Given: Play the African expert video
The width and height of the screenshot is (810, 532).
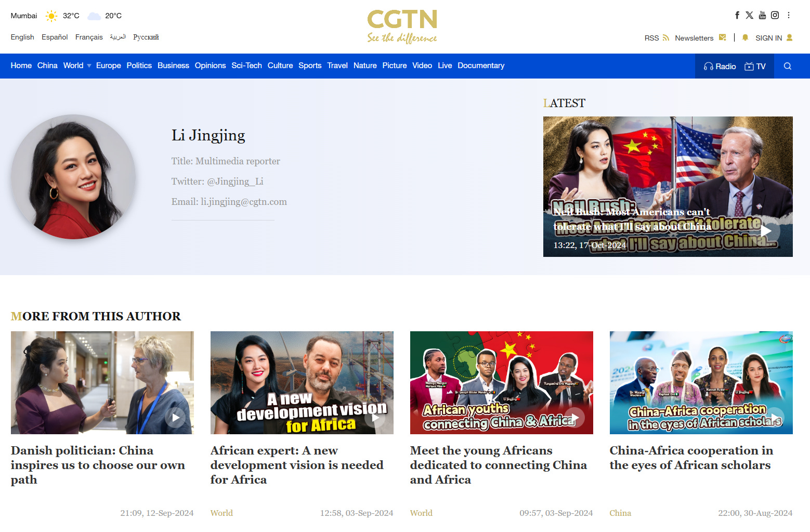Looking at the screenshot, I should coord(375,417).
